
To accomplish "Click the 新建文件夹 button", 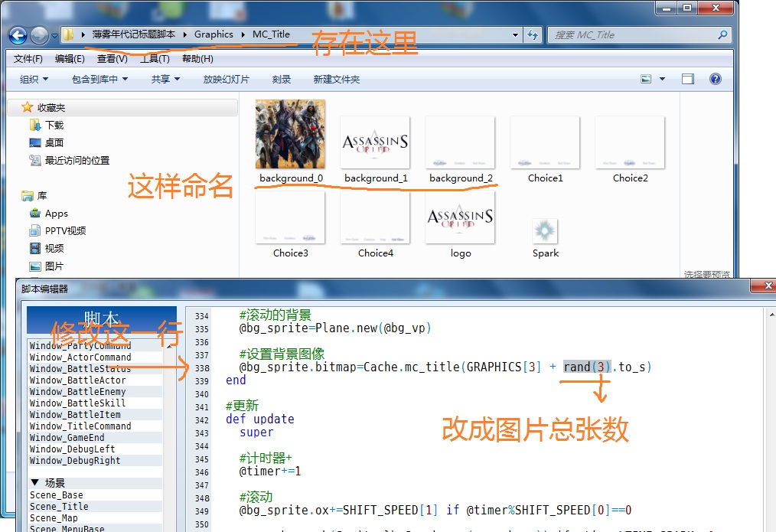I will tap(337, 79).
